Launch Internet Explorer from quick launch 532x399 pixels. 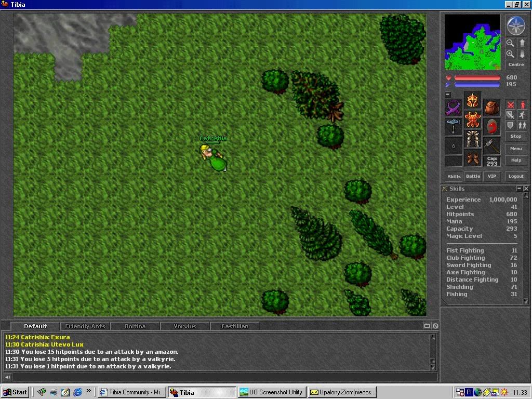[x=77, y=392]
